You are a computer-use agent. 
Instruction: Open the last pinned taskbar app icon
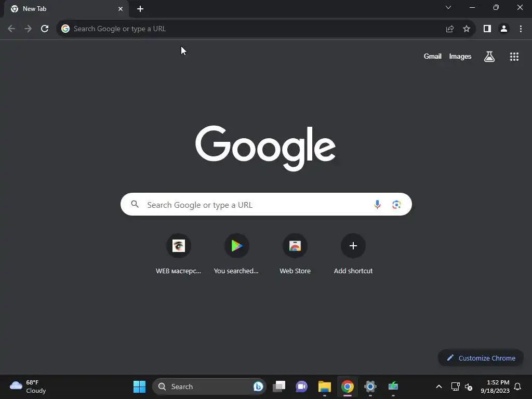pyautogui.click(x=393, y=387)
